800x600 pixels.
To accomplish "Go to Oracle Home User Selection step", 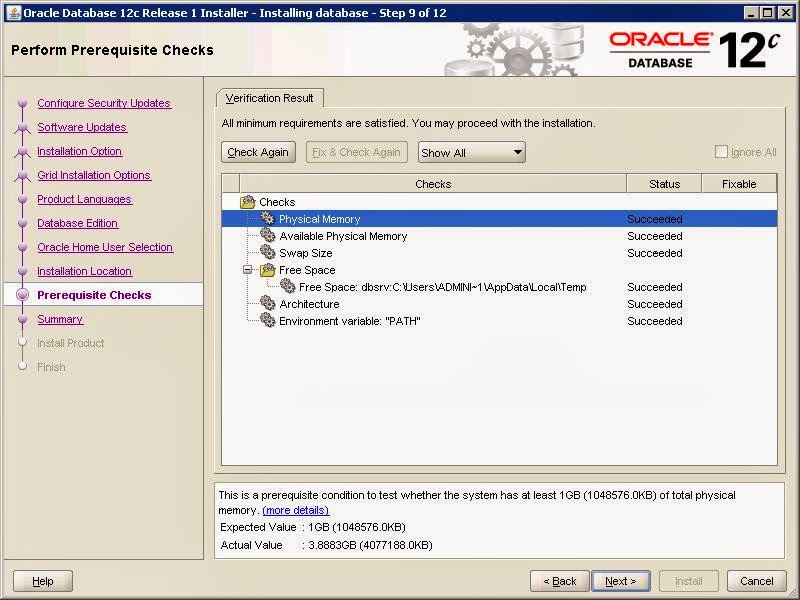I will [x=105, y=247].
